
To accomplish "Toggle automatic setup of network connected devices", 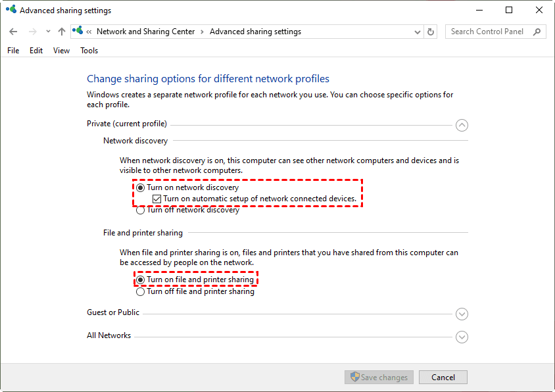I will pos(157,199).
